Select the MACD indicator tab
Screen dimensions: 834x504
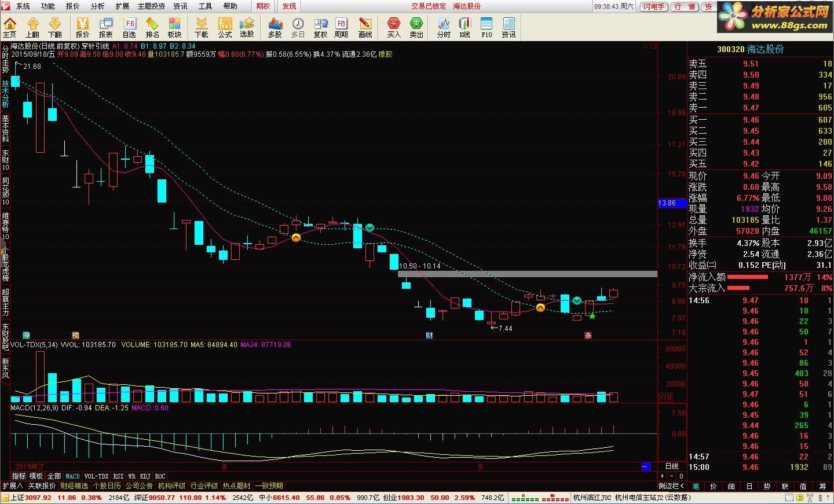[x=72, y=476]
